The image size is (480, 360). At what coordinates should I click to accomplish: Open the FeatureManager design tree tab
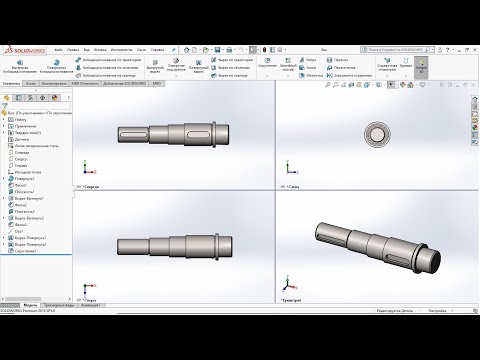click(x=7, y=98)
